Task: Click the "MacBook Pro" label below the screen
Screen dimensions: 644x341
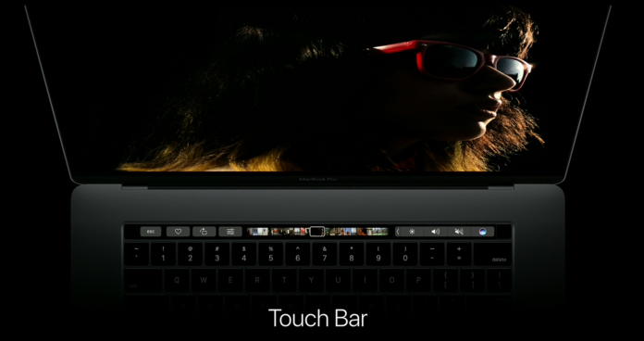Action: tap(317, 180)
